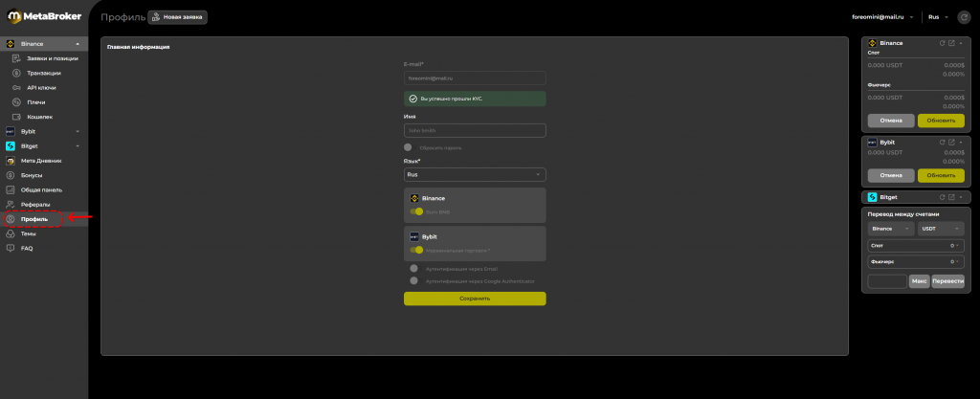The width and height of the screenshot is (980, 399).
Task: Open the Язык Rus dropdown in form
Action: [x=475, y=175]
